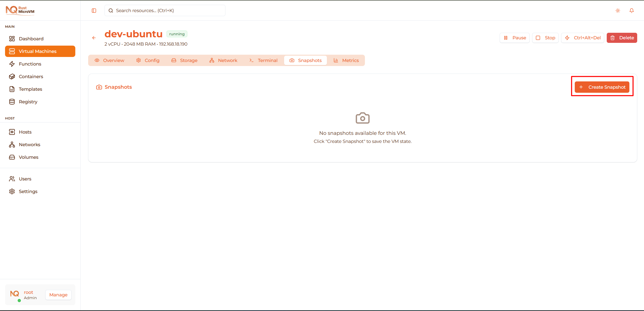Open the Networks section
Viewport: 644px width, 311px height.
29,144
